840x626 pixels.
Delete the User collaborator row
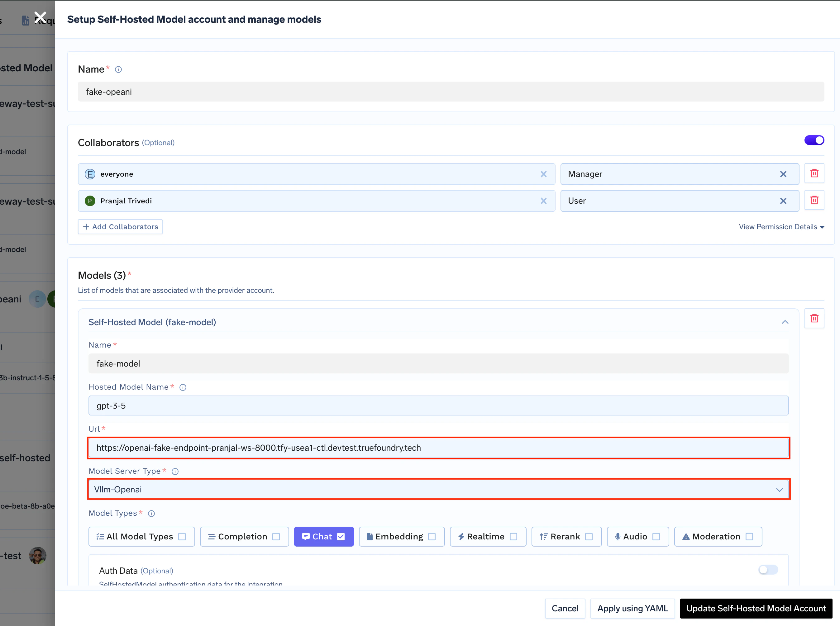coord(814,200)
